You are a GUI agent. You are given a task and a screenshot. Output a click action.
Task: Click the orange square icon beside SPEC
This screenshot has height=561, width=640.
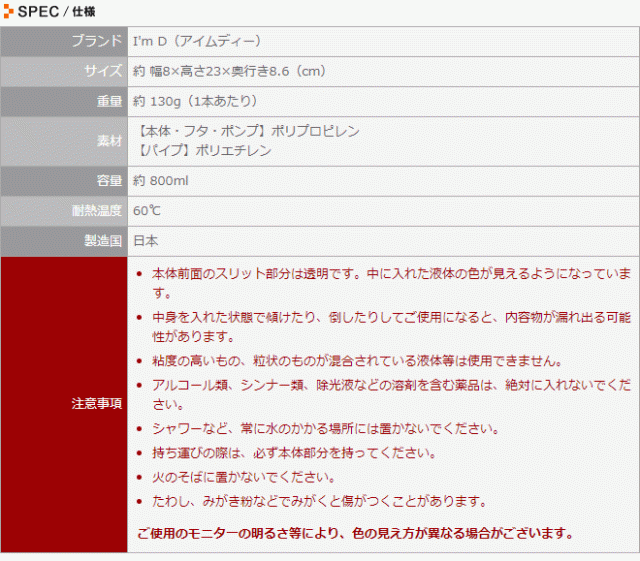tap(10, 12)
